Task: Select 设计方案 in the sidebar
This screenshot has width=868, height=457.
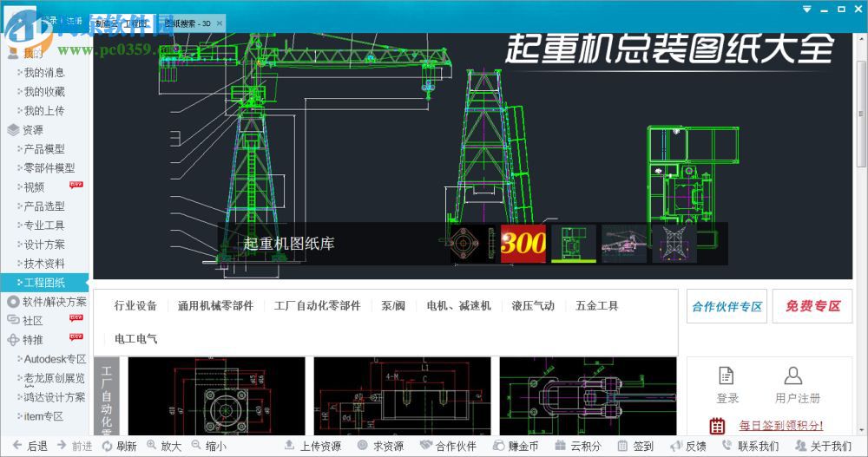Action: pyautogui.click(x=44, y=245)
